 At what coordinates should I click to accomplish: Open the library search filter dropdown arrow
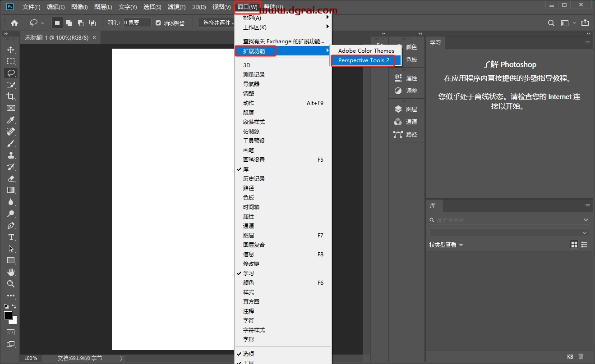[x=586, y=220]
